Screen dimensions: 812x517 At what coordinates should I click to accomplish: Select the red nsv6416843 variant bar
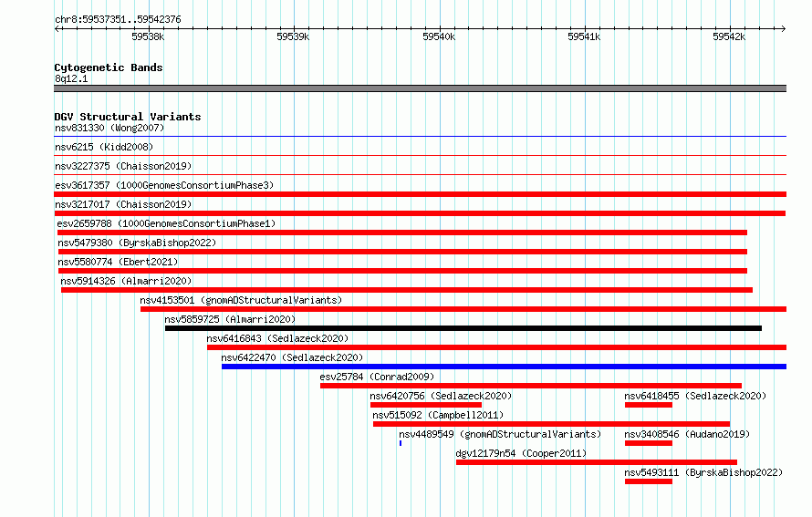tap(496, 347)
